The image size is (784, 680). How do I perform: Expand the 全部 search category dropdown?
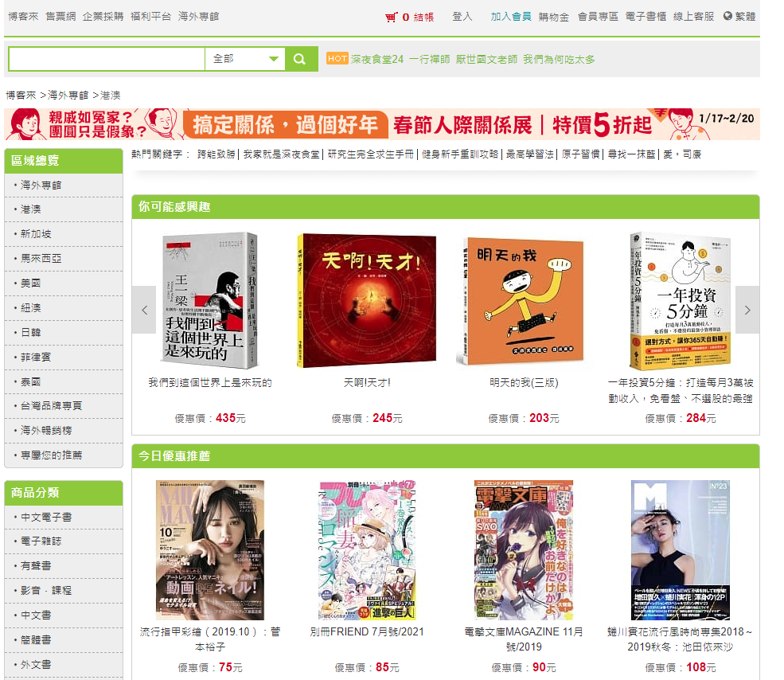click(245, 59)
